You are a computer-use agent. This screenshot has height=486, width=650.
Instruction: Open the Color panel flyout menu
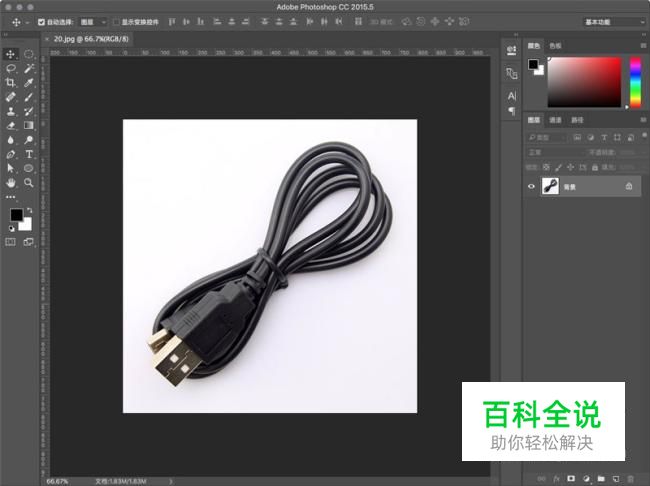643,46
